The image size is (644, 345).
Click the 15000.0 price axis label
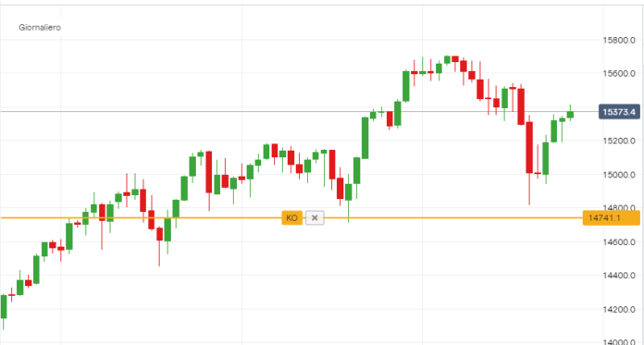(619, 175)
